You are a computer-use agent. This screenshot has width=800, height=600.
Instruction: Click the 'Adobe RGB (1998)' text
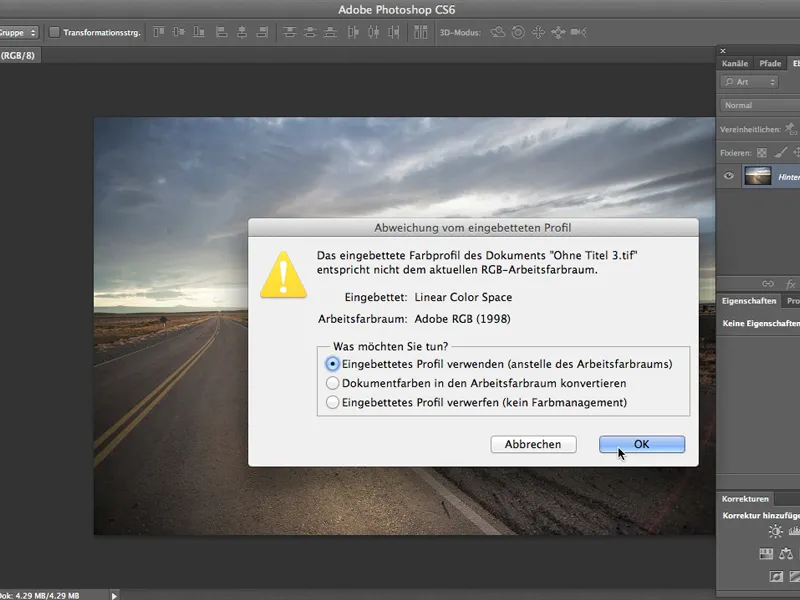point(462,319)
